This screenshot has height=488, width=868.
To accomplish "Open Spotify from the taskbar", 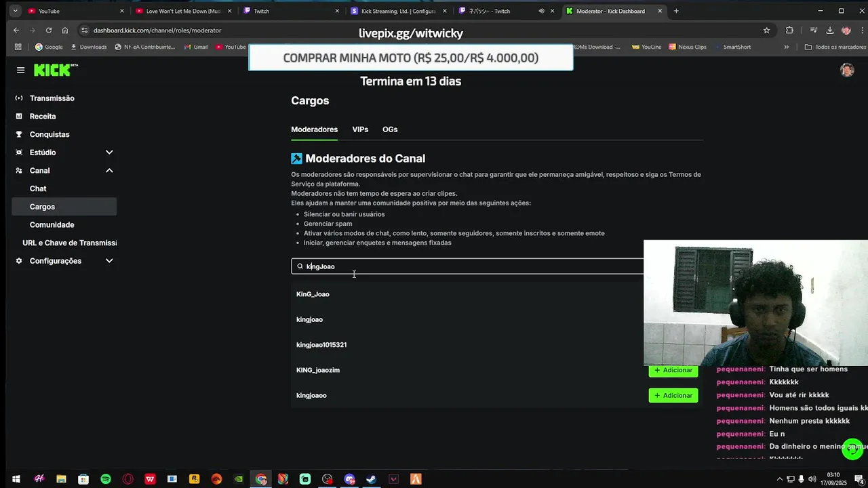I will click(x=106, y=479).
